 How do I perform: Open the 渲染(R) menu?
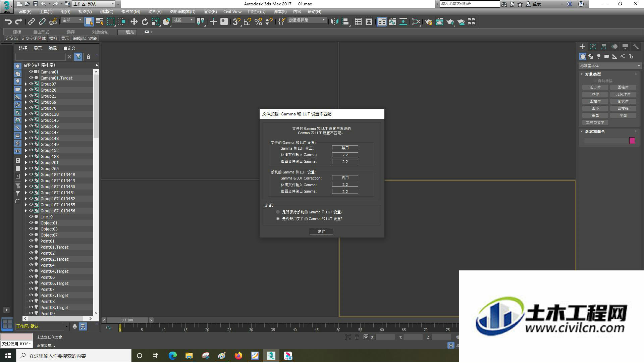(210, 12)
